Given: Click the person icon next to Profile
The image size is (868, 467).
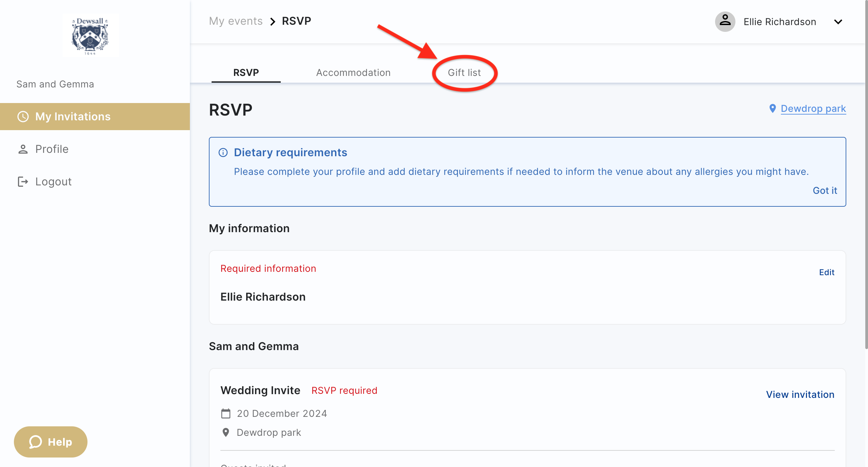Looking at the screenshot, I should coord(23,149).
